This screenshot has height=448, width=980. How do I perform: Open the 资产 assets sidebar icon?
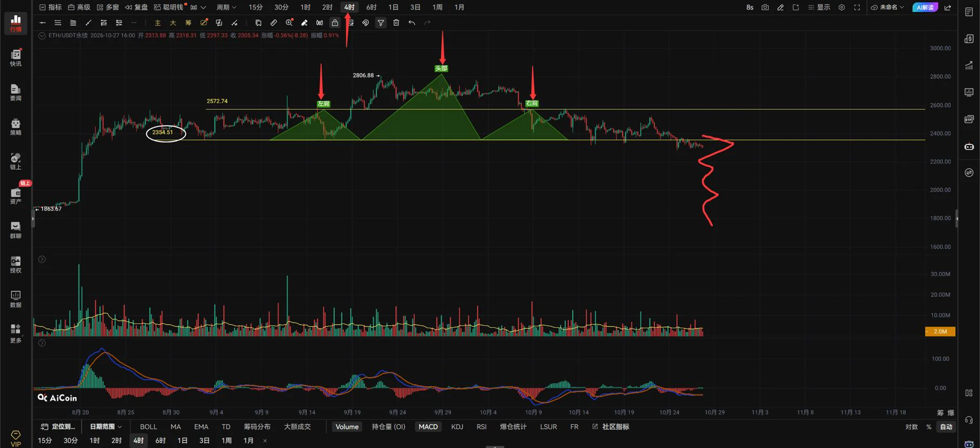coord(16,195)
